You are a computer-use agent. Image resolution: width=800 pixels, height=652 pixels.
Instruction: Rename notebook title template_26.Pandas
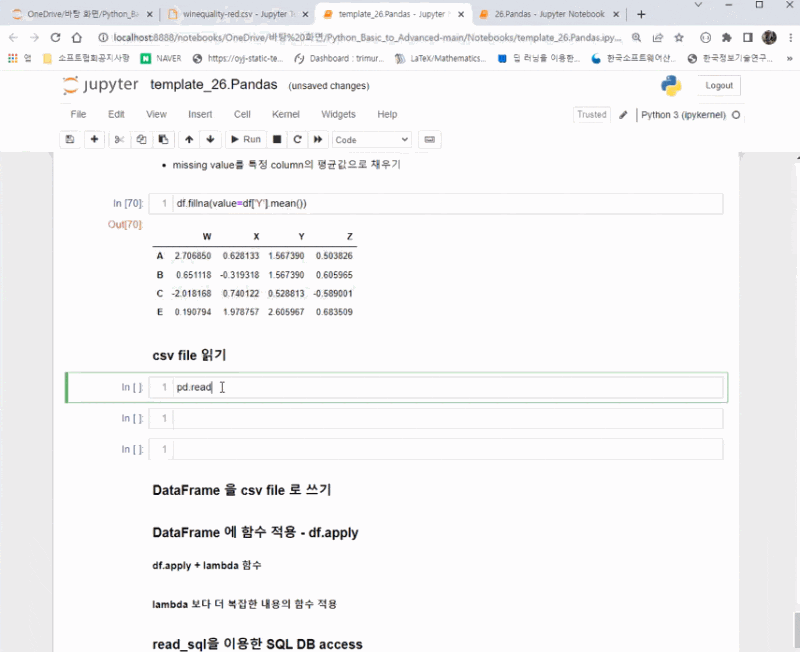coord(214,85)
